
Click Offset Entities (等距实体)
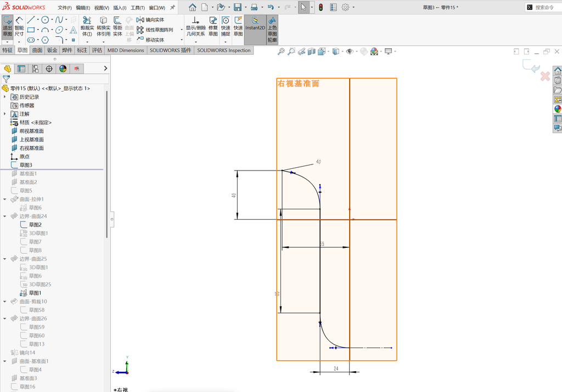[117, 27]
